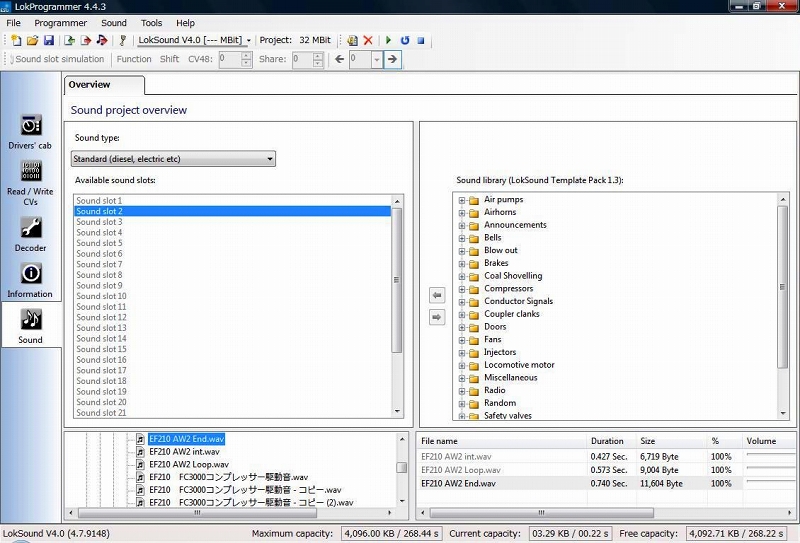800x543 pixels.
Task: Click the right arrow remove-from-slot button
Action: pyautogui.click(x=437, y=317)
